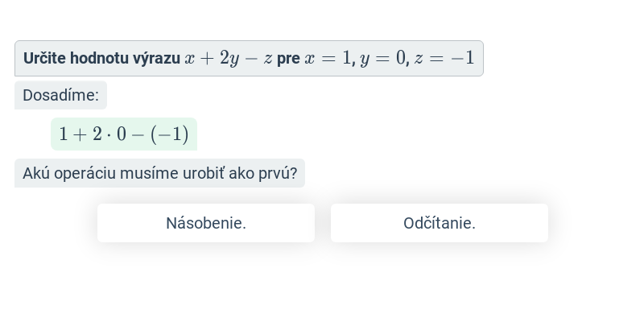
Task: Click the leading 1 in green expression
Action: 64,134
